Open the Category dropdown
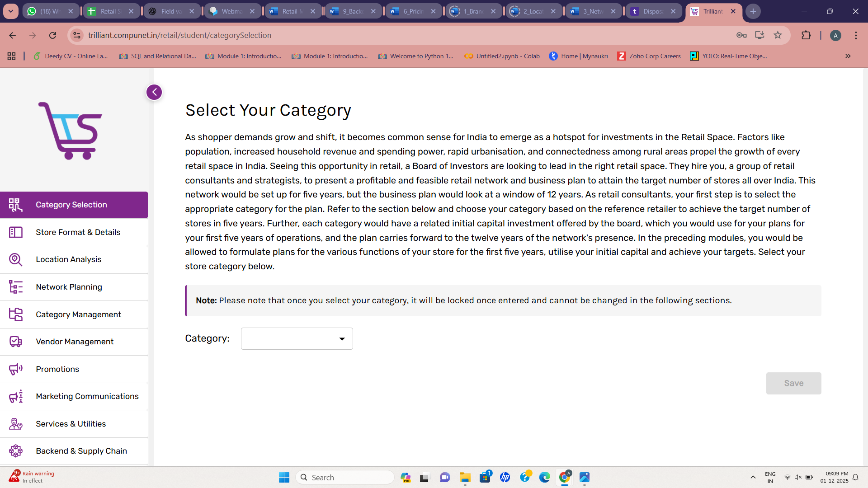Image resolution: width=868 pixels, height=488 pixels. 297,339
